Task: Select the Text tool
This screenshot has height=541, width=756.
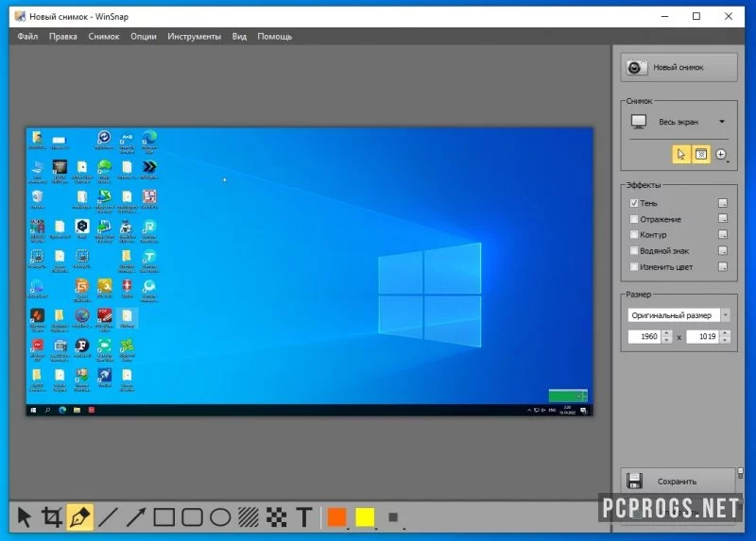Action: (304, 517)
